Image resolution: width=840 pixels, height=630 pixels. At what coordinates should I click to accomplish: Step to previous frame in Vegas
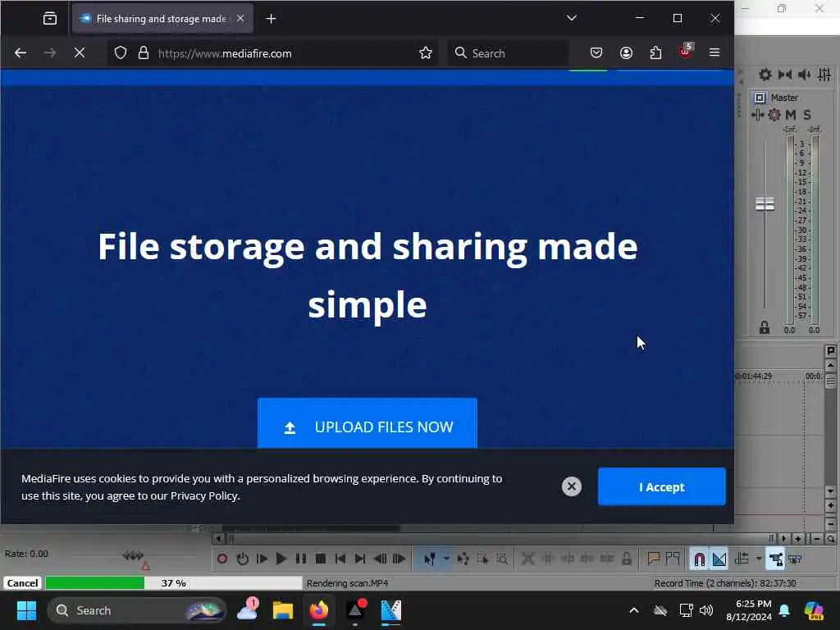[380, 559]
